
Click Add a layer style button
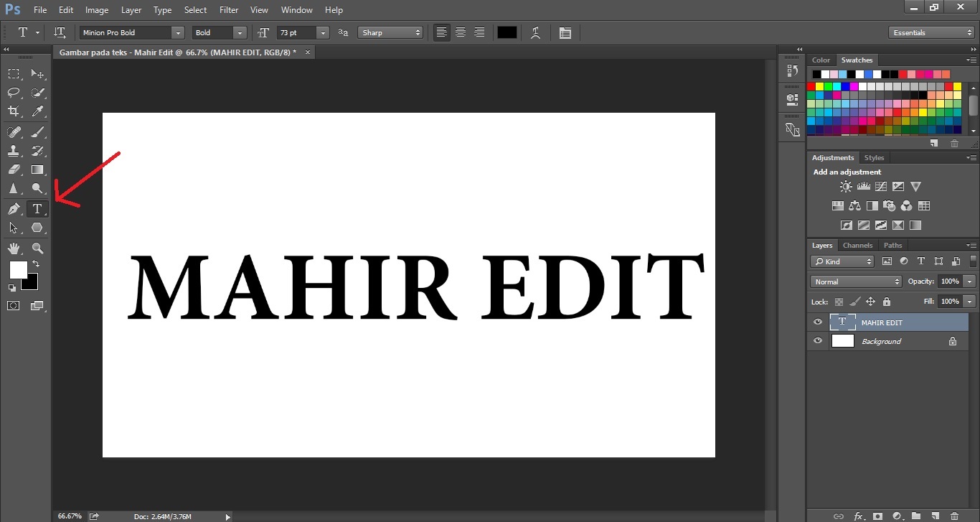tap(859, 516)
